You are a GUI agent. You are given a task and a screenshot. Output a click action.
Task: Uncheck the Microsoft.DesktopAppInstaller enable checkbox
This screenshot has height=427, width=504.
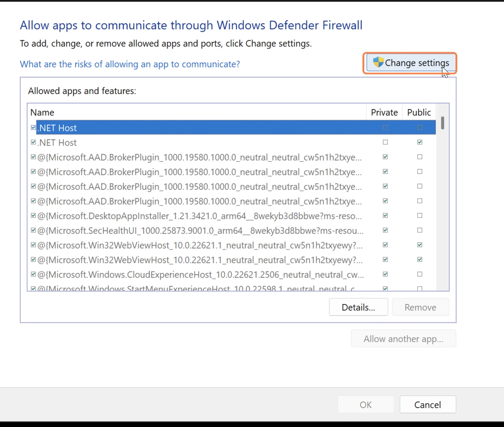click(33, 216)
